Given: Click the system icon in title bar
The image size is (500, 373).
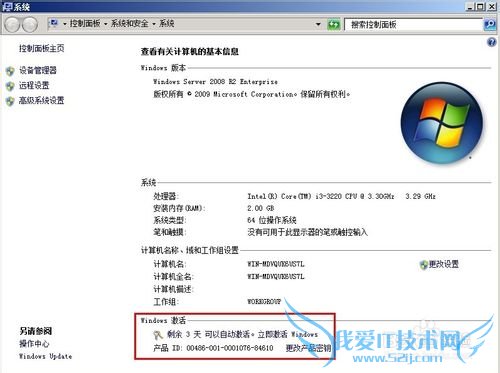Looking at the screenshot, I should 7,7.
